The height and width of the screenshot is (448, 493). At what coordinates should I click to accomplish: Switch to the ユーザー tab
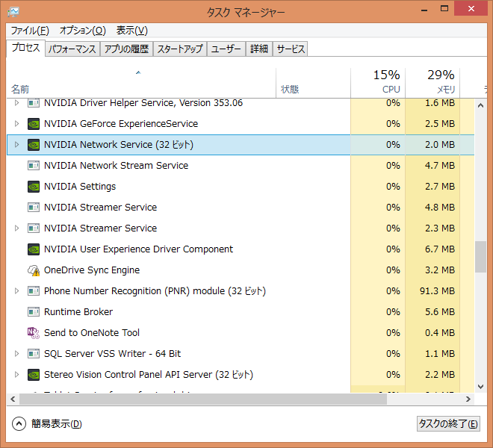[x=226, y=49]
